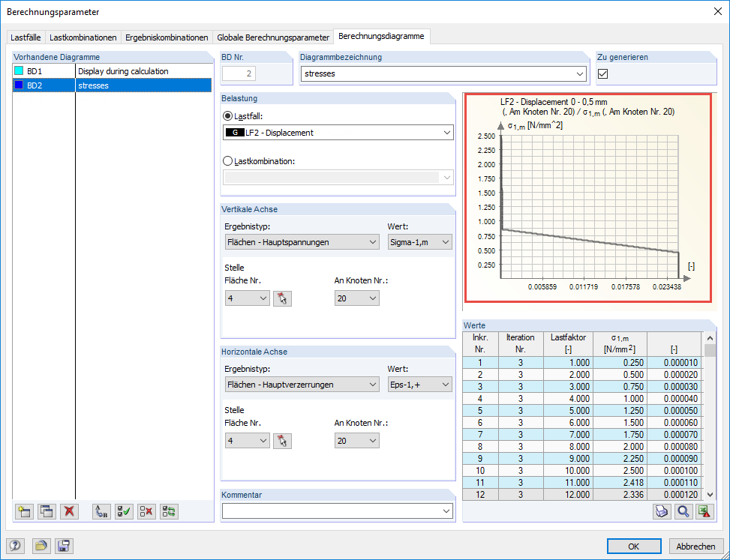730x560 pixels.
Task: Switch to Globale Berechnungsparameter tab
Action: 273,37
